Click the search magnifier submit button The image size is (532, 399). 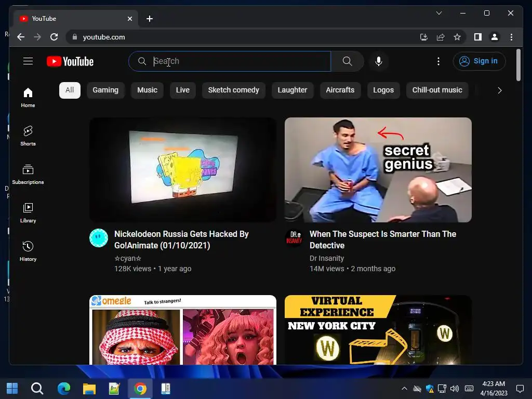347,61
